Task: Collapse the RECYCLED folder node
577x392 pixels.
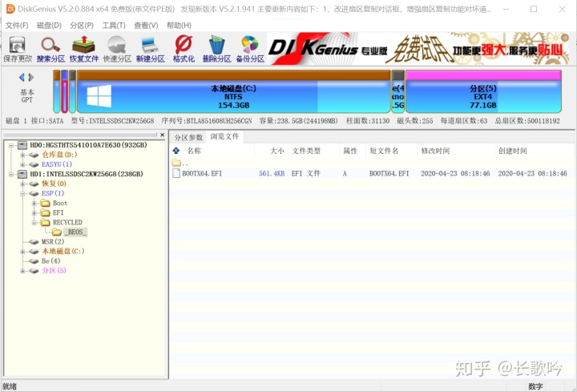Action: pyautogui.click(x=34, y=222)
